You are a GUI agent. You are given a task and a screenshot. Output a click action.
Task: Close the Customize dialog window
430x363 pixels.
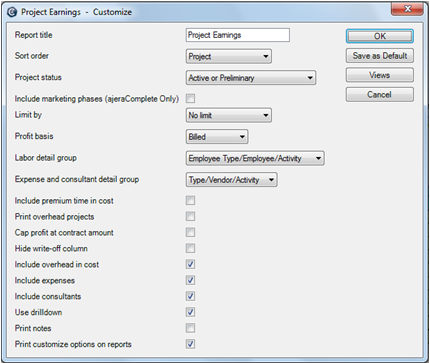click(x=407, y=9)
